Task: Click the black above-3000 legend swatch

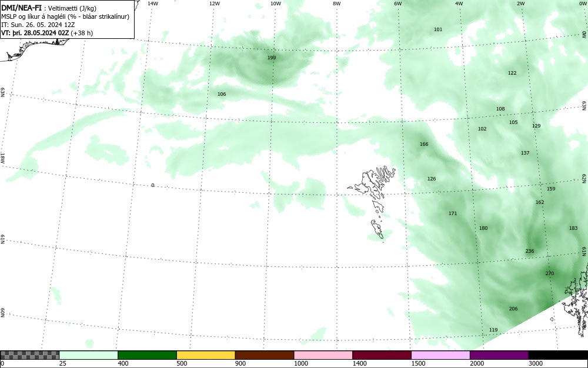Action: 558,355
